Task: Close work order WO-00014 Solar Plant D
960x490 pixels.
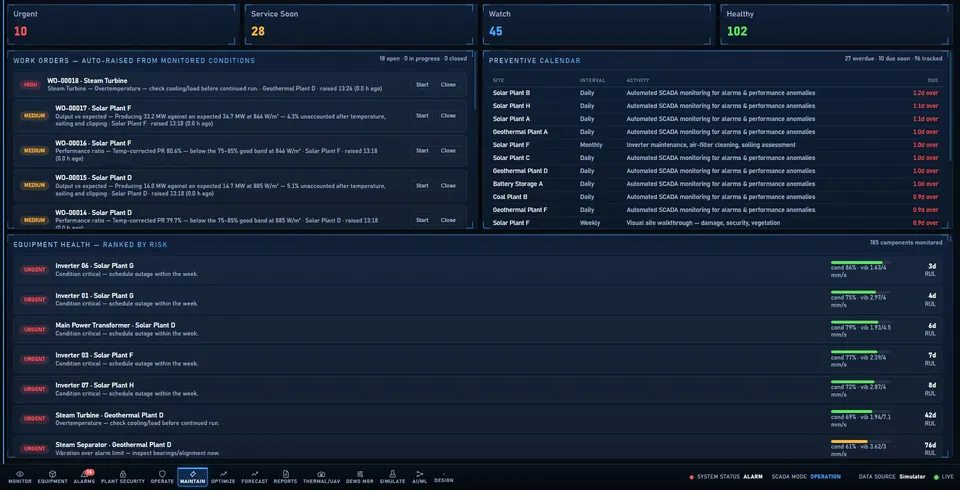Action: pyautogui.click(x=448, y=220)
